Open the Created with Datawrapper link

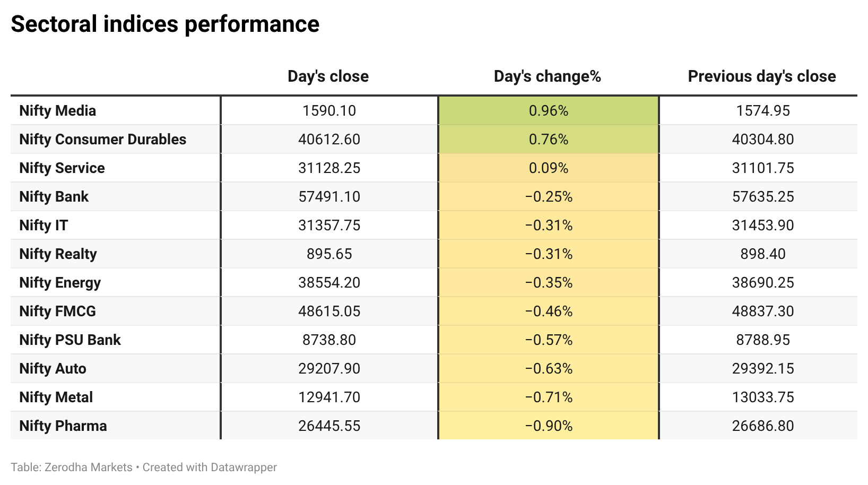coord(210,467)
